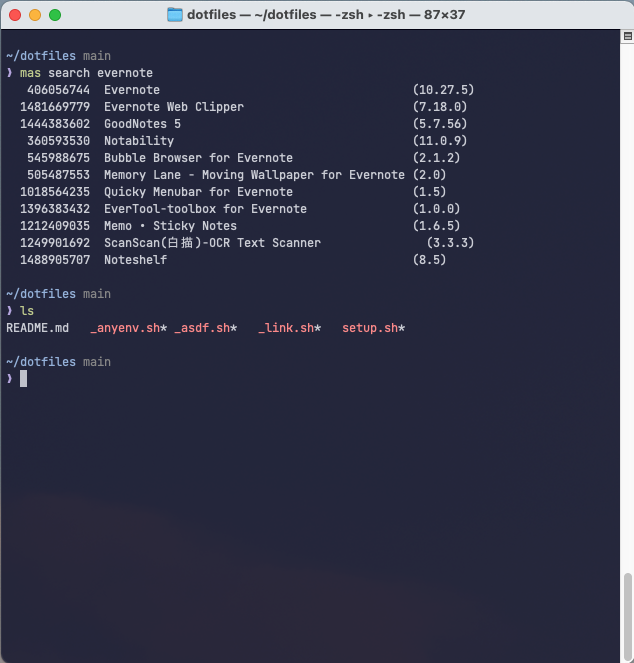
Task: Click version '(1.6.5)'
Action: tap(436, 226)
